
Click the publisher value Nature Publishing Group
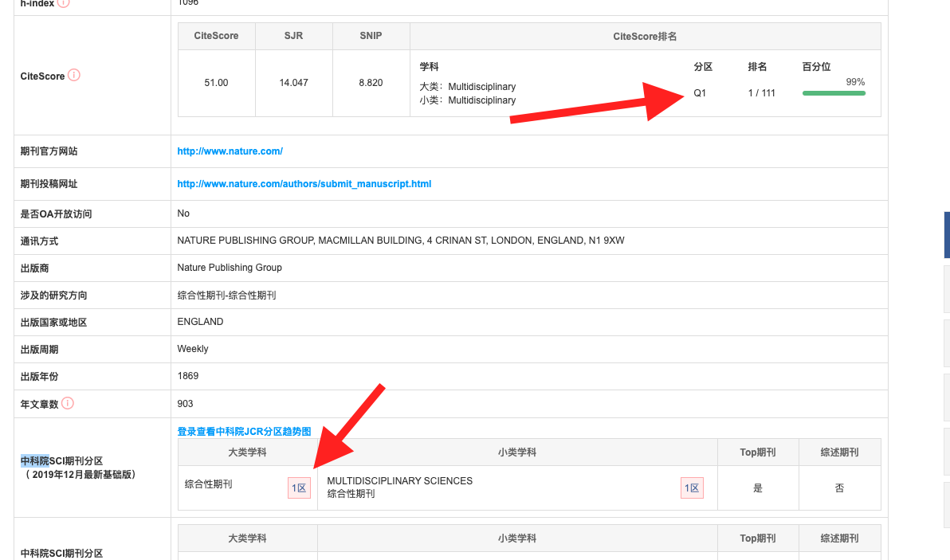point(230,268)
